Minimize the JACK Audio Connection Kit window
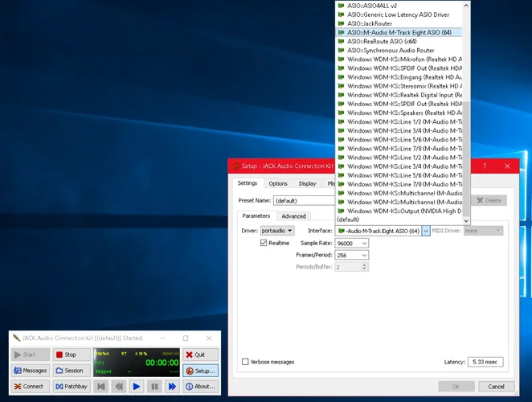Screen dimensions: 532x402 click(163, 338)
